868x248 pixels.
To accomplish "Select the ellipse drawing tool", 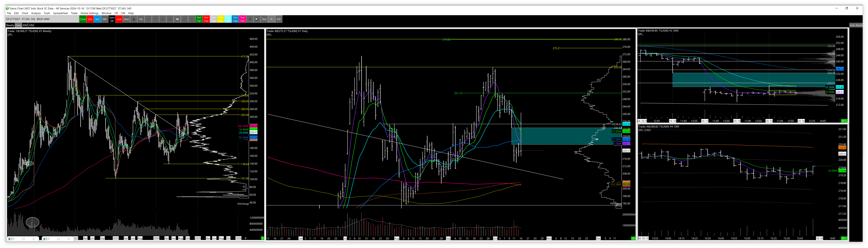I will click(x=148, y=19).
